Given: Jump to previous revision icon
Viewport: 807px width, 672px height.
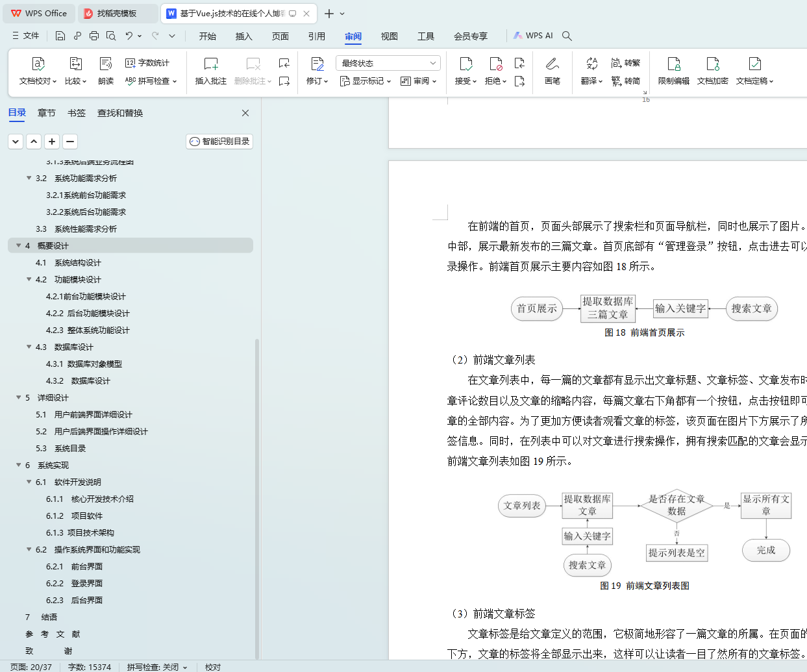Looking at the screenshot, I should tap(519, 63).
